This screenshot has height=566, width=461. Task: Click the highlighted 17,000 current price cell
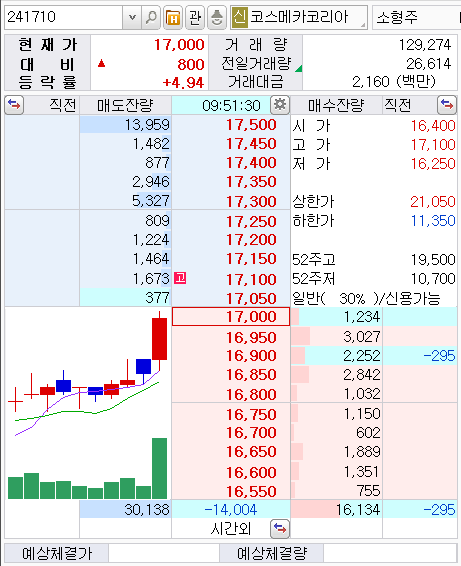(231, 317)
